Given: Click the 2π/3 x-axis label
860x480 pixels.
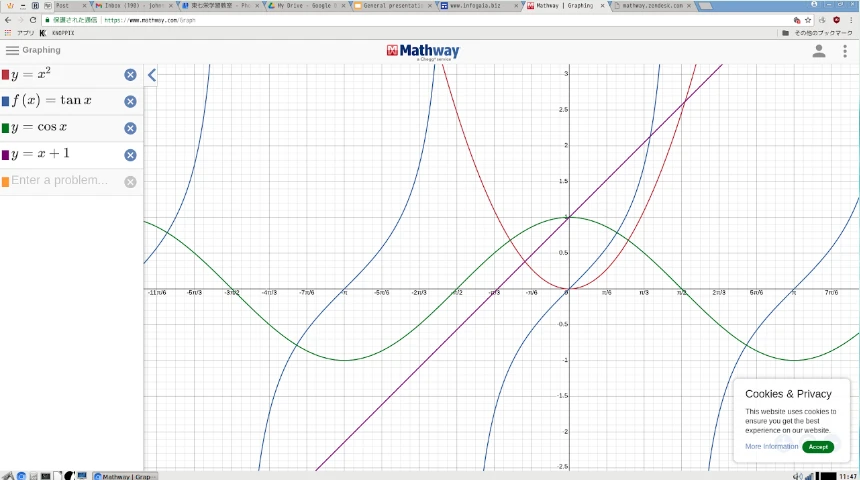Looking at the screenshot, I should (x=718, y=293).
